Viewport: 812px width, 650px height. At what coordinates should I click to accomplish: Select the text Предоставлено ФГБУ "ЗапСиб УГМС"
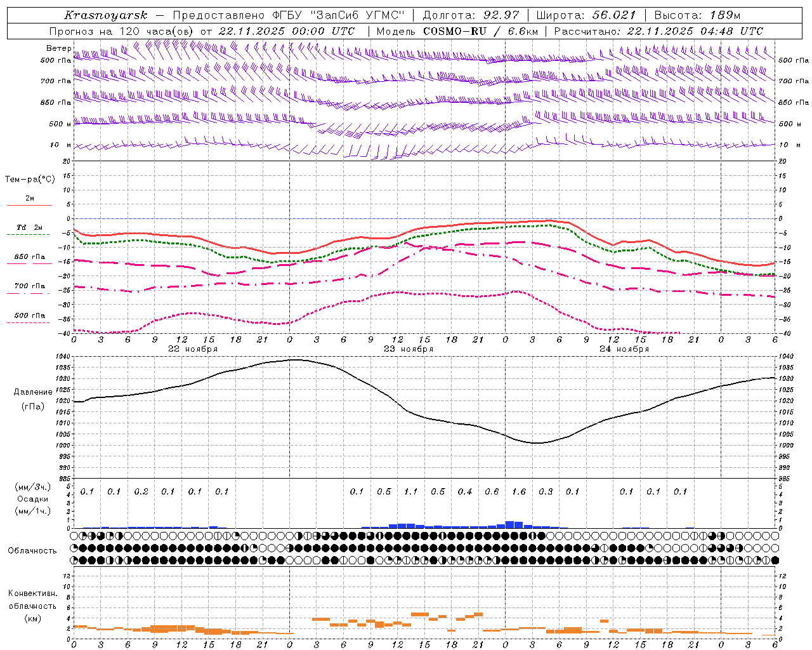pyautogui.click(x=288, y=15)
